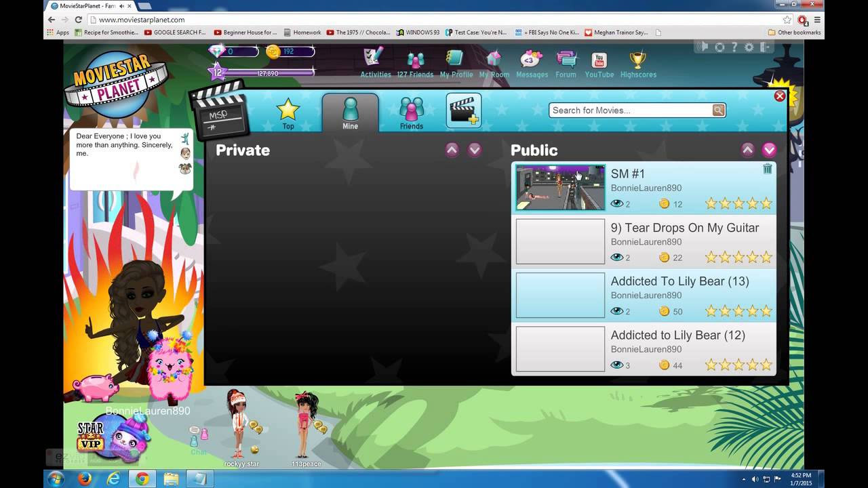Open the Homework bookmark
The height and width of the screenshot is (488, 868).
click(x=302, y=33)
